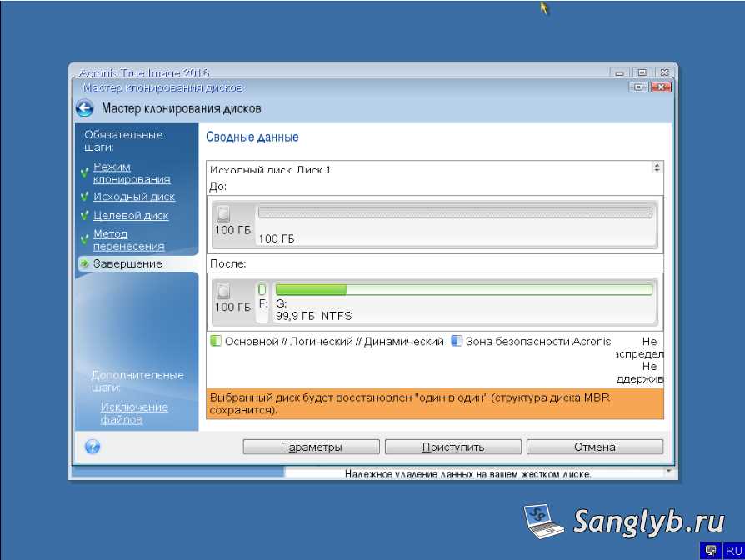Viewport: 745px width, 560px height.
Task: Click the help question mark icon
Action: (x=92, y=447)
